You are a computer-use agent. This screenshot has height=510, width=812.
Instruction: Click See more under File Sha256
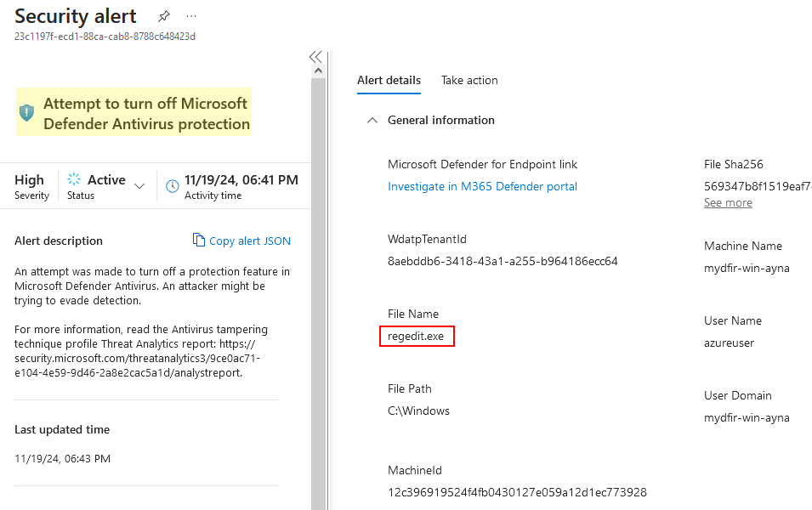click(728, 203)
